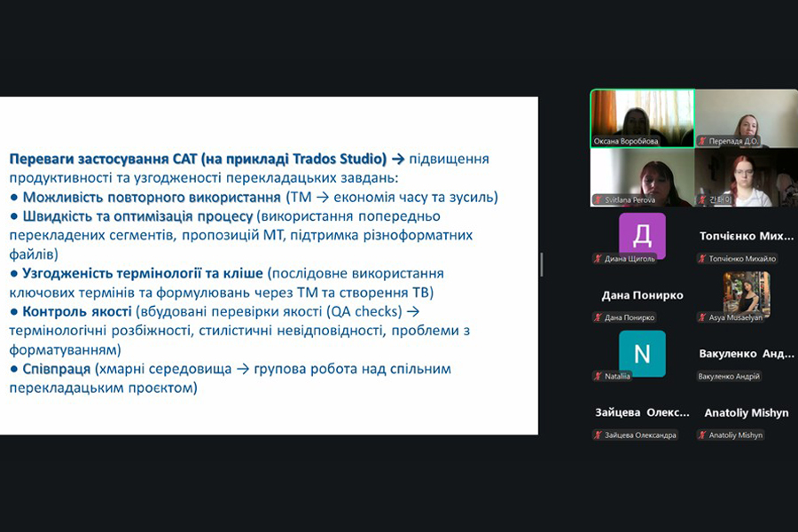The height and width of the screenshot is (532, 798).
Task: Click the large truncated name "Вакуленко Анд..."
Action: (746, 353)
